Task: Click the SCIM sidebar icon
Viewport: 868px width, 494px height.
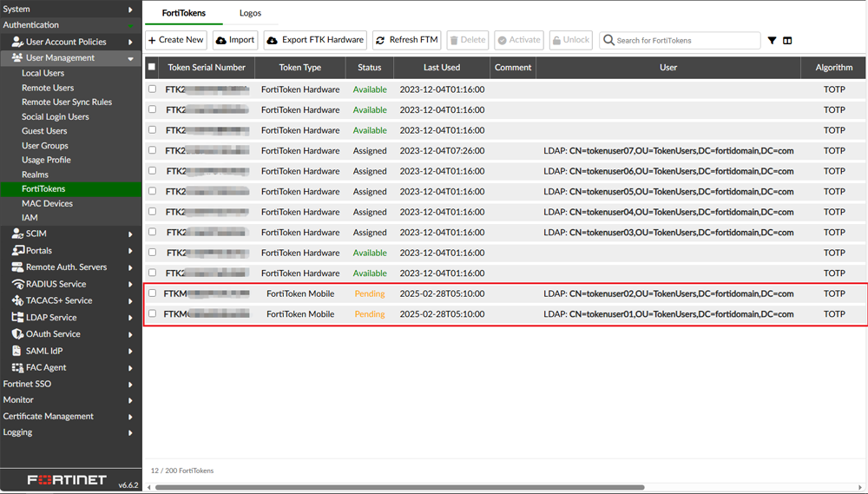Action: [17, 234]
